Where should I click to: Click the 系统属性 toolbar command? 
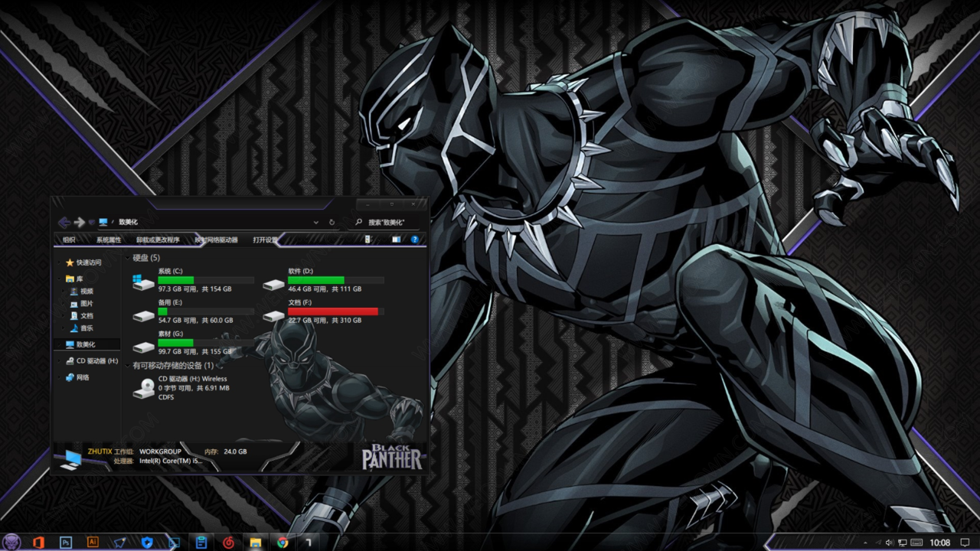pyautogui.click(x=109, y=240)
